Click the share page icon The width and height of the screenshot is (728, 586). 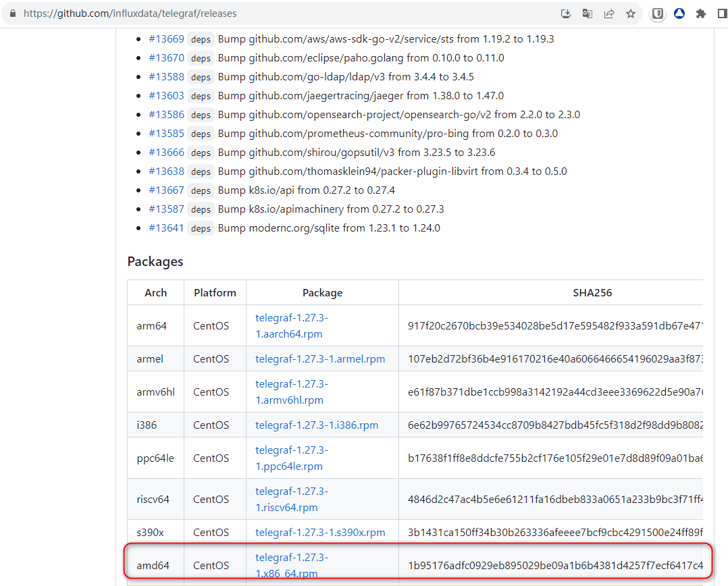tap(609, 14)
